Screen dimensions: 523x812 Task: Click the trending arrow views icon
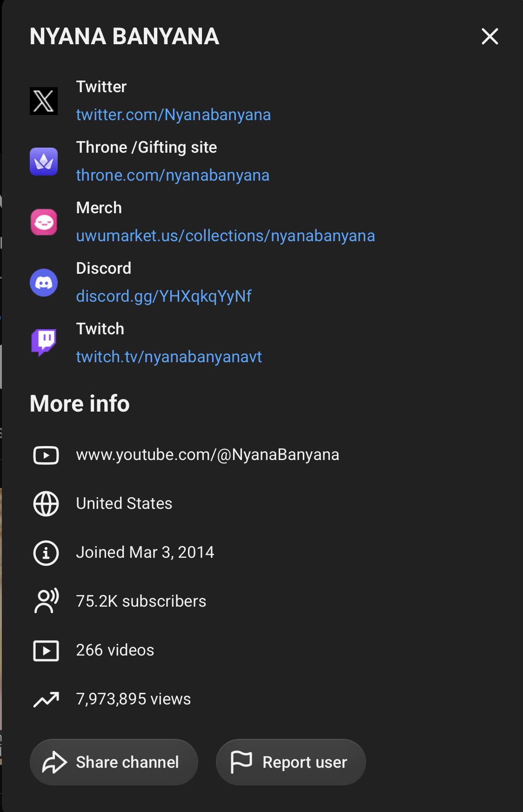pyautogui.click(x=46, y=699)
